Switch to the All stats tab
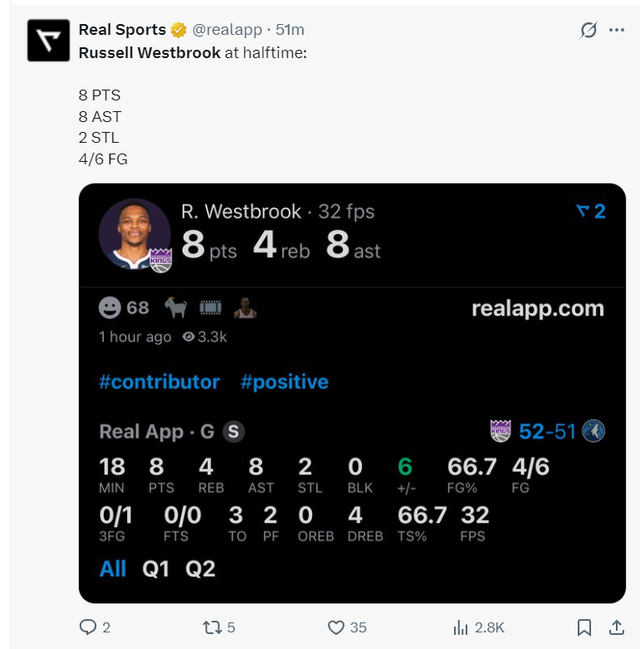The width and height of the screenshot is (640, 649). (x=113, y=569)
